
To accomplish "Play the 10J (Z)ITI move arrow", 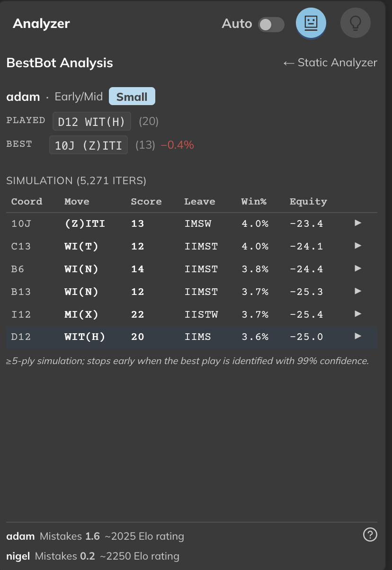I will 358,223.
